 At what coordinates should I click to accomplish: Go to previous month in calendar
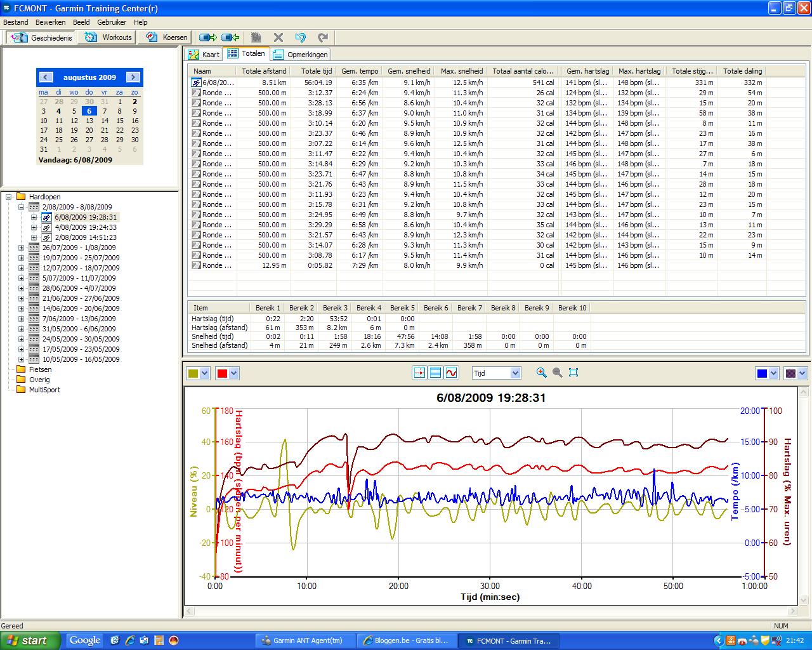point(46,77)
